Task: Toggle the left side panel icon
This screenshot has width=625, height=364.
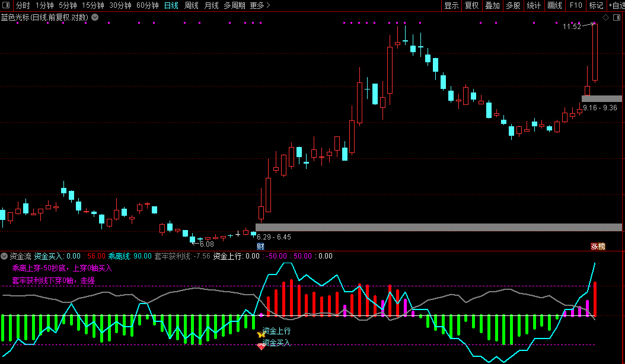Action: point(6,5)
